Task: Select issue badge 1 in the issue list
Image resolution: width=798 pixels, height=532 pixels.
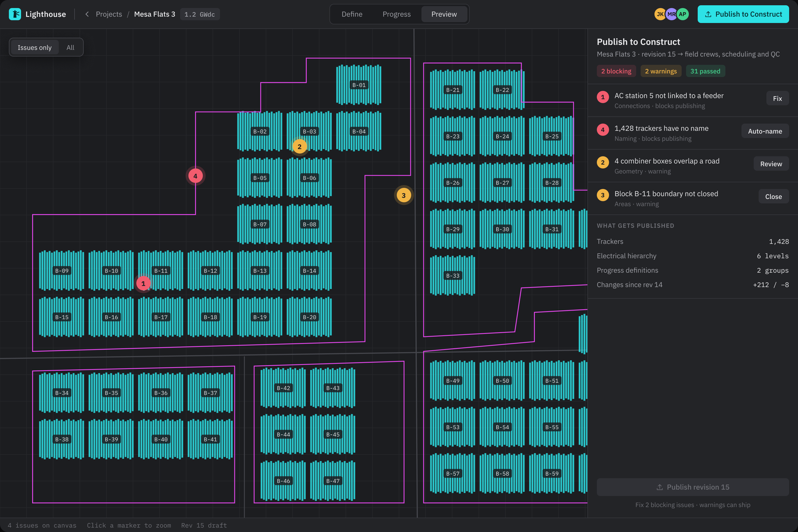Action: tap(603, 97)
